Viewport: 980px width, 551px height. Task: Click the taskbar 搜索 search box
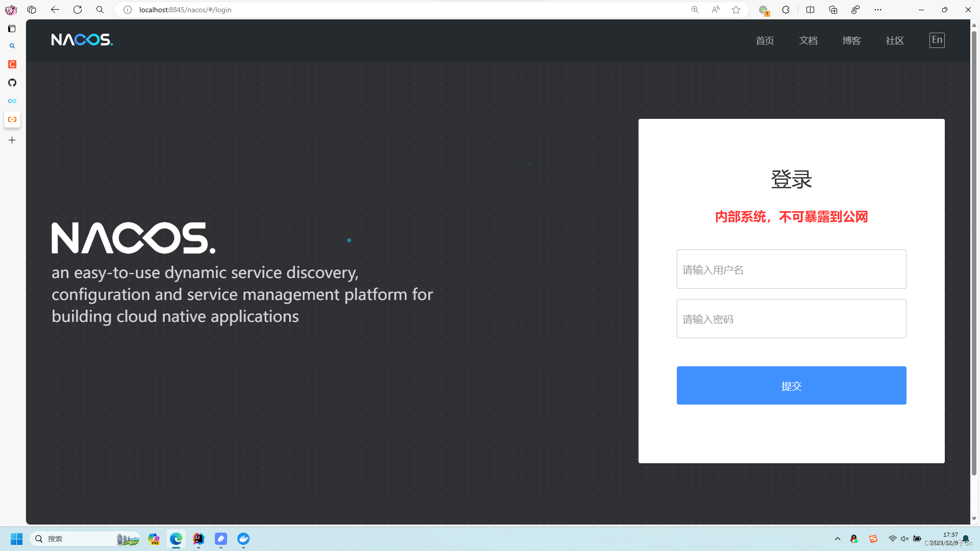click(85, 539)
